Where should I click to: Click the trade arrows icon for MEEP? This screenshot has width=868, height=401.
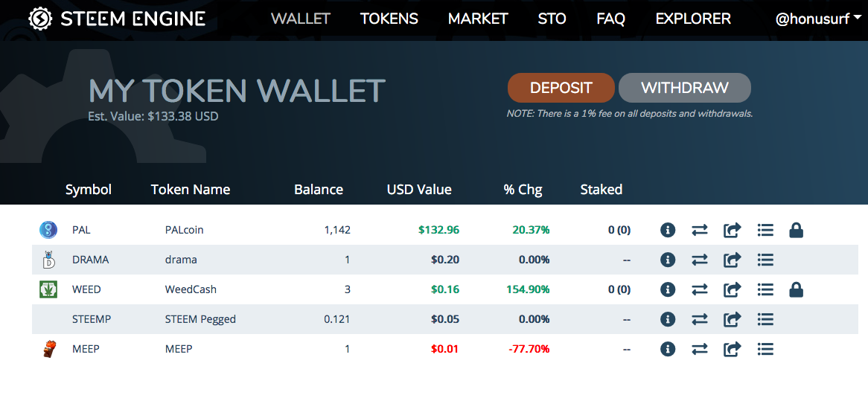700,349
